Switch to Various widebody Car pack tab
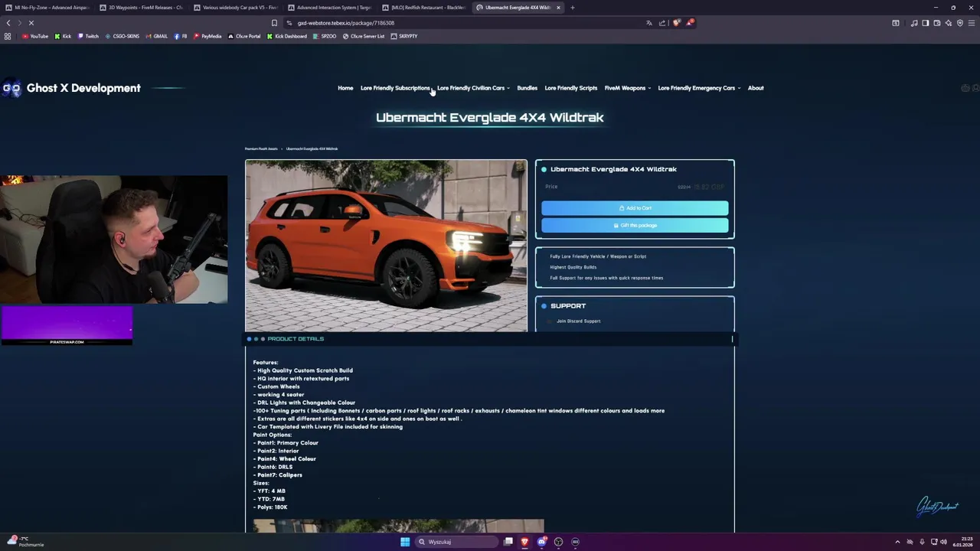The image size is (980, 551). pos(236,8)
